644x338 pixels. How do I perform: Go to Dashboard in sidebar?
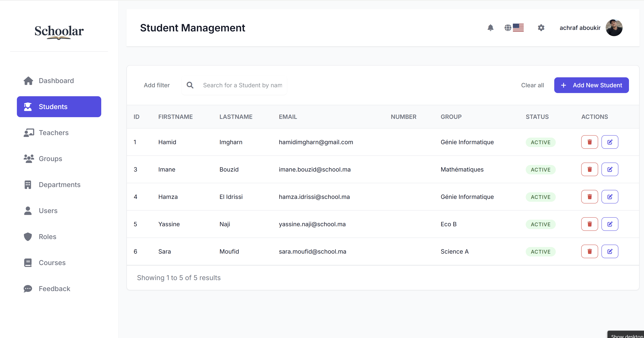[x=59, y=81]
